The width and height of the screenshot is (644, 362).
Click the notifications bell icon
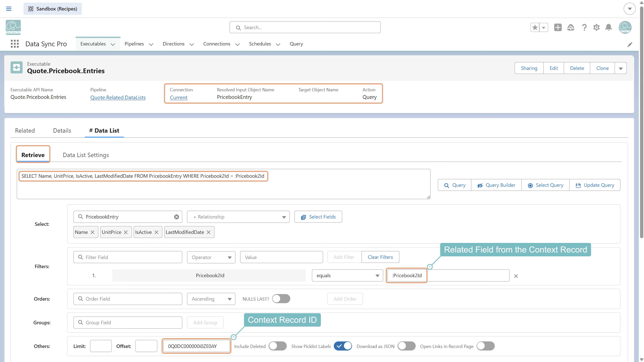coord(609,27)
